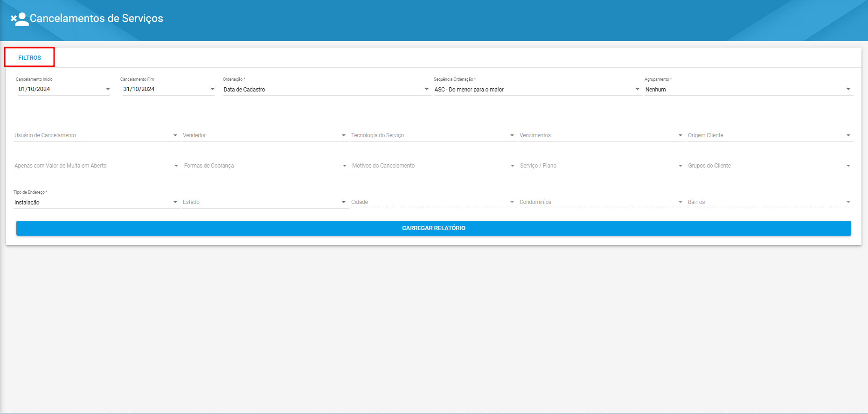Click arrow of Tipo de Endereço field
The width and height of the screenshot is (868, 414).
point(175,202)
